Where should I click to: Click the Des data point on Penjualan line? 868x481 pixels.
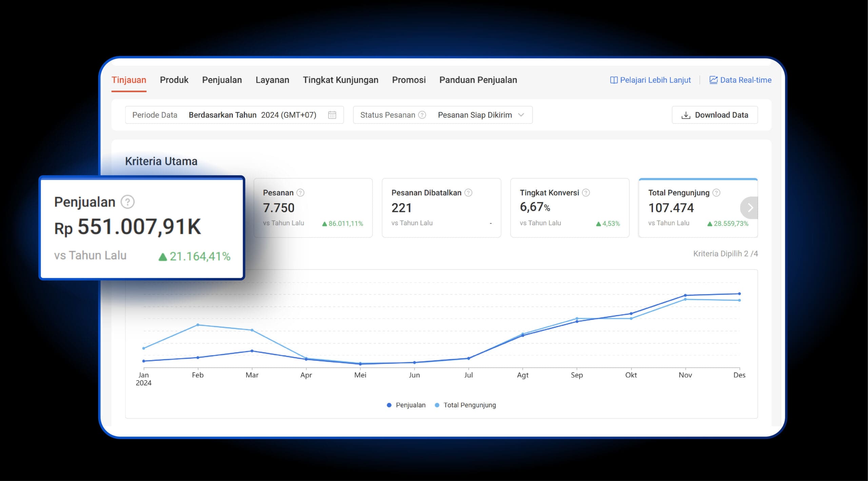point(739,294)
